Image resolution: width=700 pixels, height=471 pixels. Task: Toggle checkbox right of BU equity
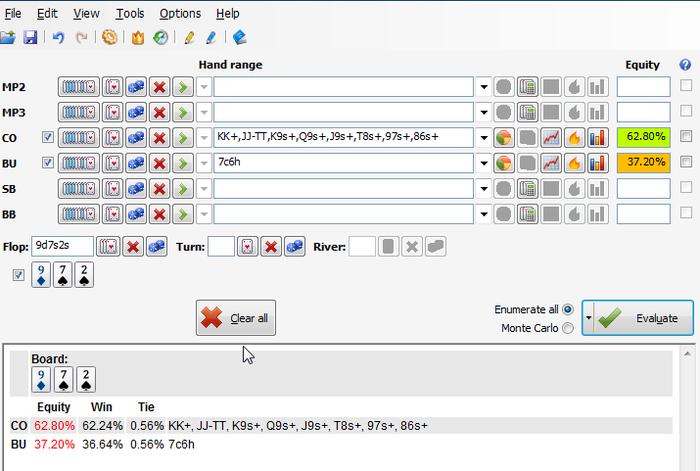[x=686, y=162]
